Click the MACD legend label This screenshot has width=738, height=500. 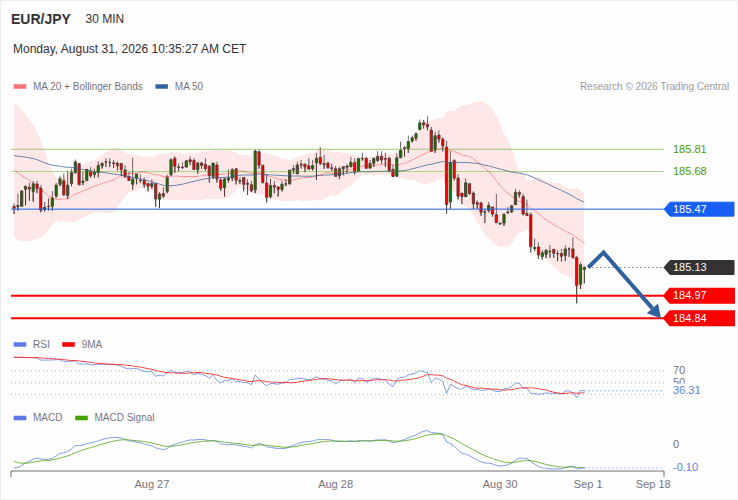pyautogui.click(x=48, y=418)
